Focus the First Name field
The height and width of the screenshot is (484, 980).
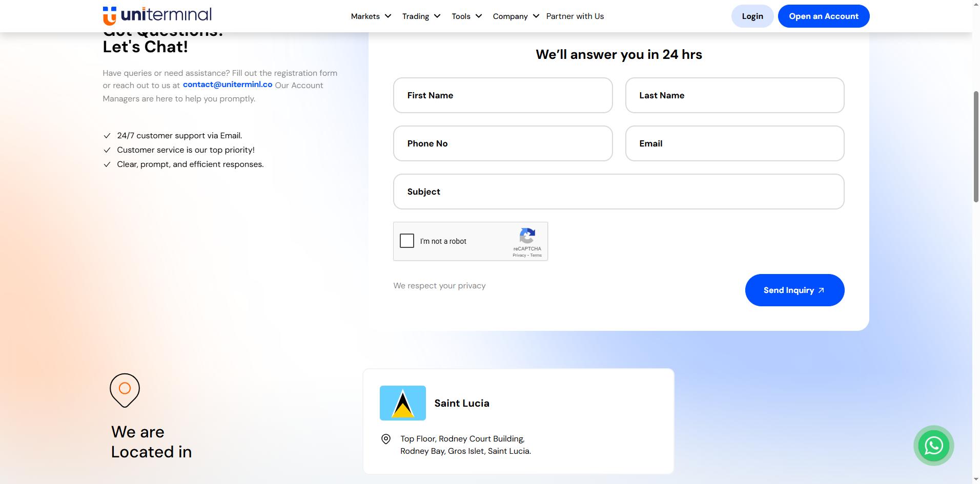[503, 95]
